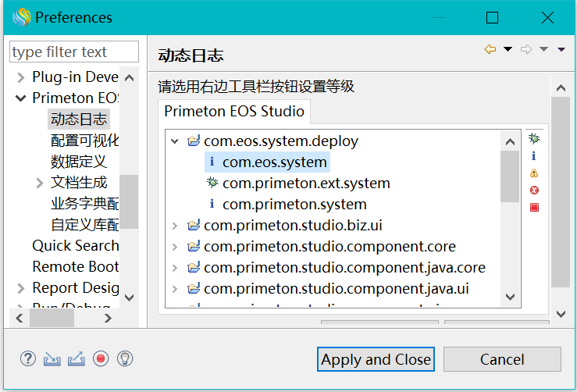
Task: Open Help with the question mark icon
Action: pyautogui.click(x=28, y=358)
